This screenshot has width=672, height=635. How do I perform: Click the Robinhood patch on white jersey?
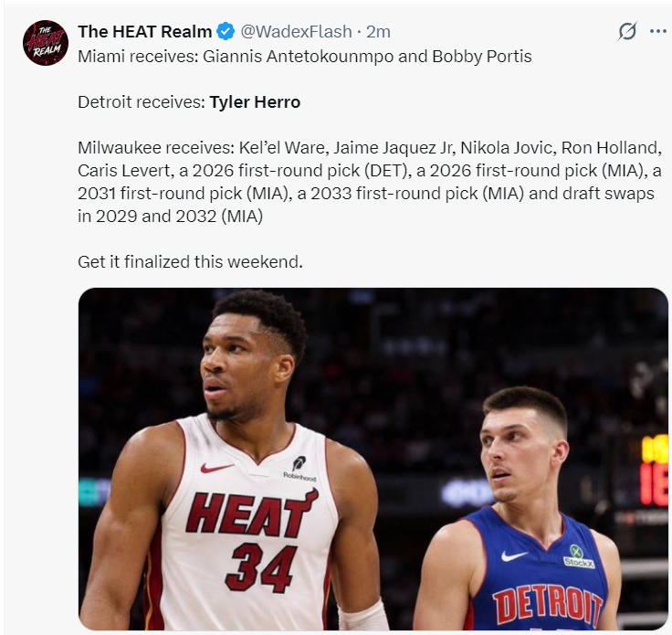pos(299,469)
